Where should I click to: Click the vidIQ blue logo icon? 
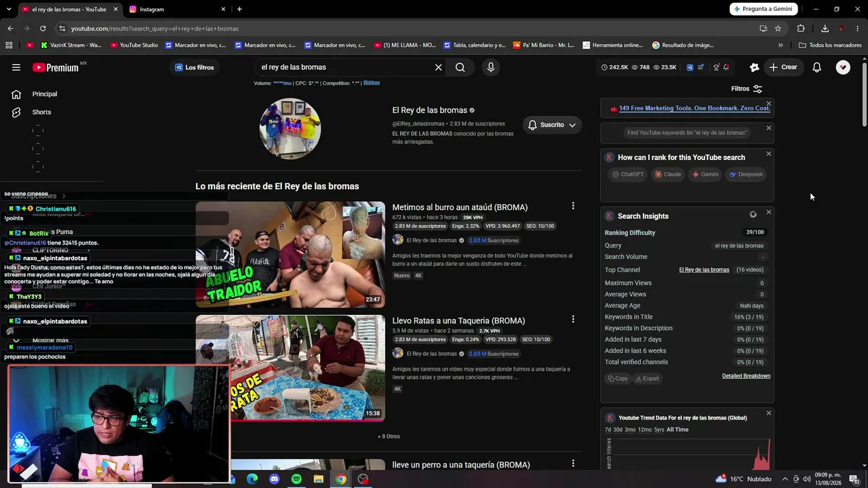(x=690, y=67)
